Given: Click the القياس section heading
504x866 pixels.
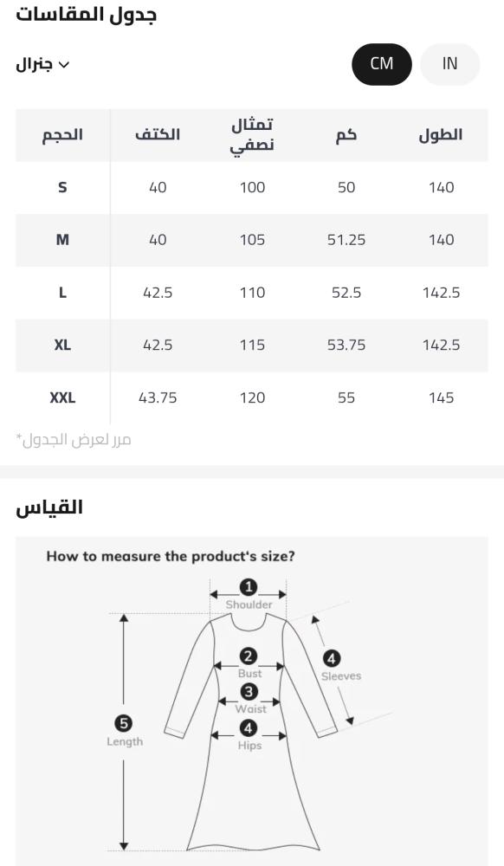Looking at the screenshot, I should [x=49, y=507].
